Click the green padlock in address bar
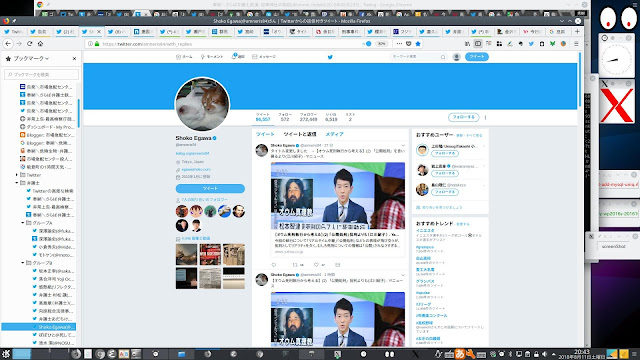 (97, 44)
